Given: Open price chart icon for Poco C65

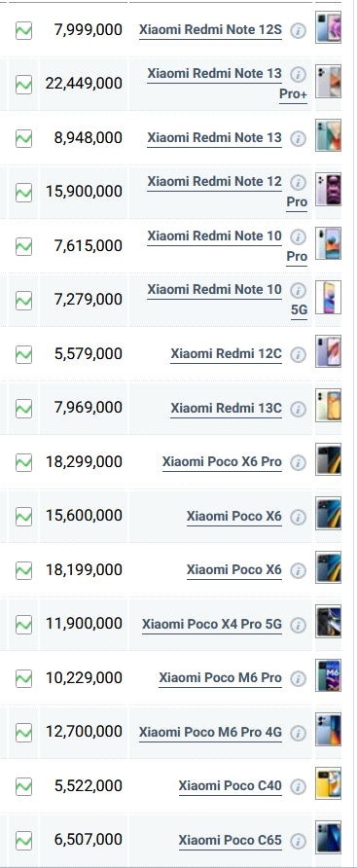Looking at the screenshot, I should pos(23,841).
